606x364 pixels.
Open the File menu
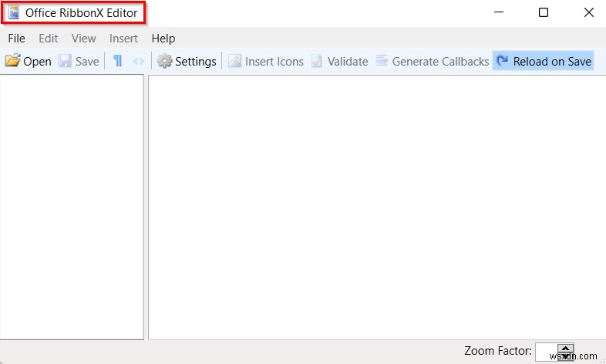click(x=16, y=39)
